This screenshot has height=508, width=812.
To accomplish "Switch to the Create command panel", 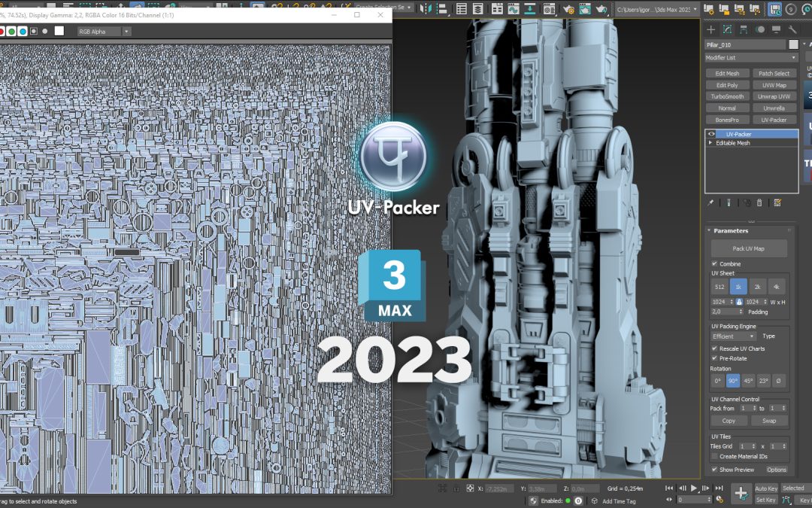I will tap(711, 29).
